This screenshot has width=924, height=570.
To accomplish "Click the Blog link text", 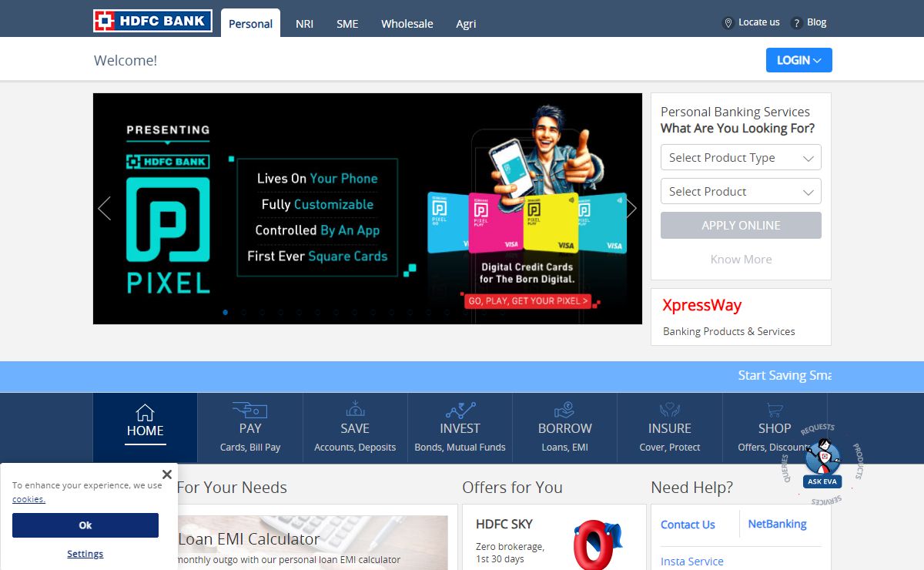I will click(817, 22).
